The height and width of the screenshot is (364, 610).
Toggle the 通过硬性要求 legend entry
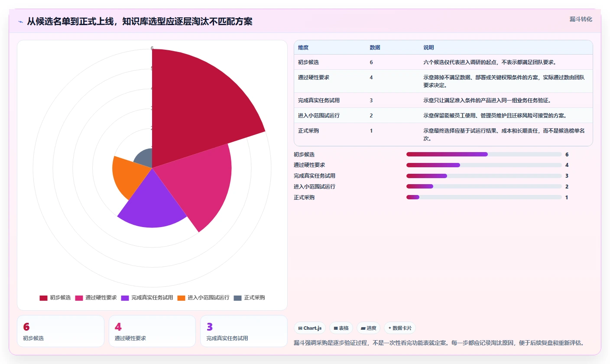[x=96, y=298]
